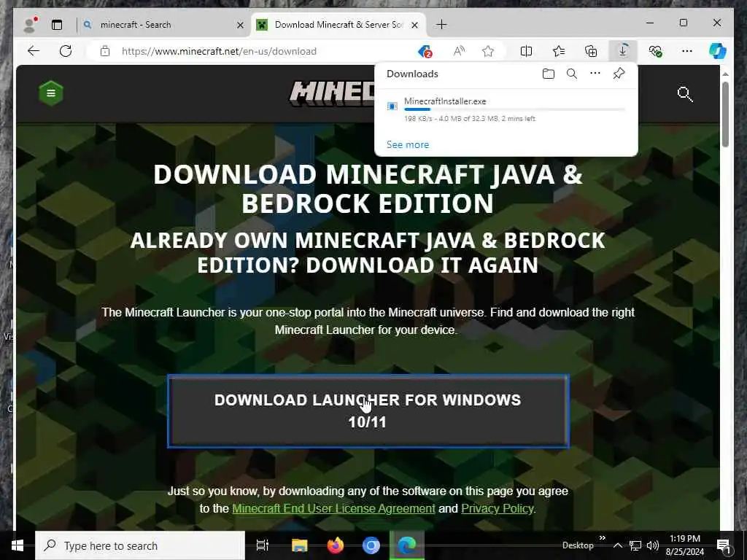
Task: Add this page to favorites star
Action: [488, 51]
